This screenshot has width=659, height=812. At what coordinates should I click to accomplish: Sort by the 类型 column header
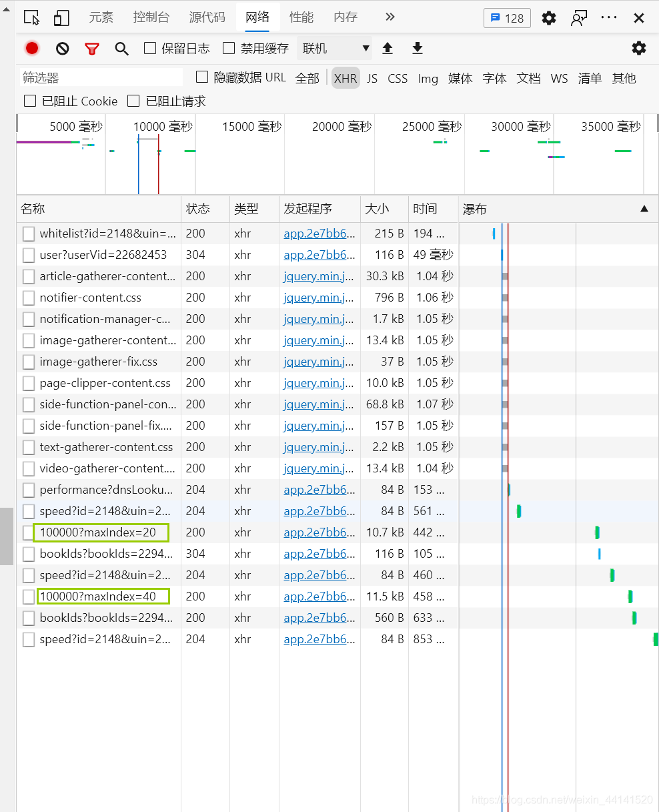[x=254, y=209]
